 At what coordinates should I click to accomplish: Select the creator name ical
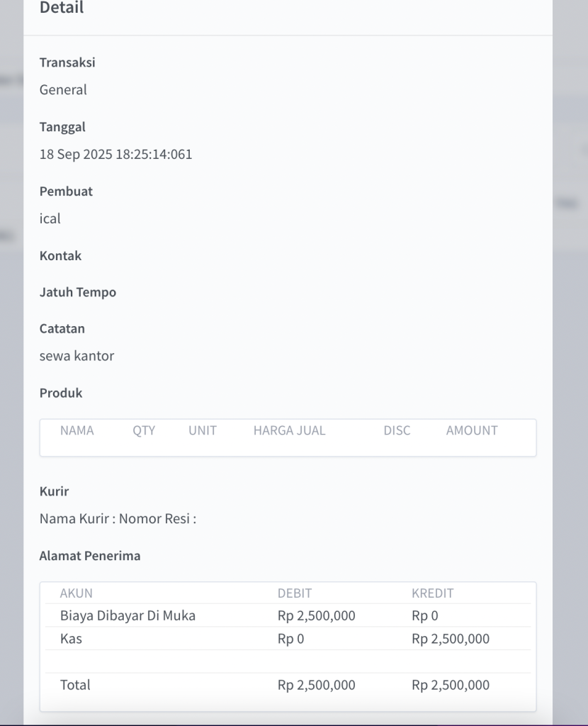(x=50, y=219)
